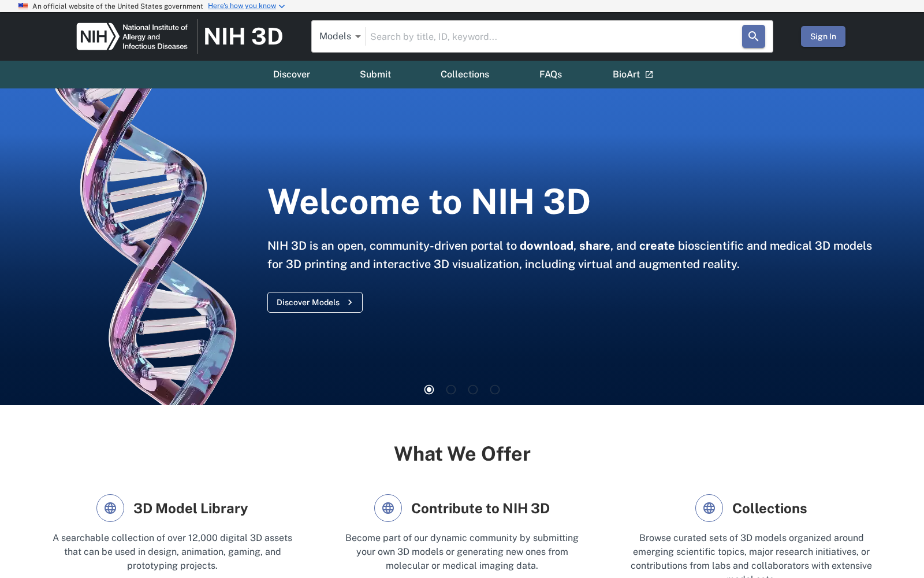Click the Contribute to NIH 3D globe icon

(x=388, y=508)
